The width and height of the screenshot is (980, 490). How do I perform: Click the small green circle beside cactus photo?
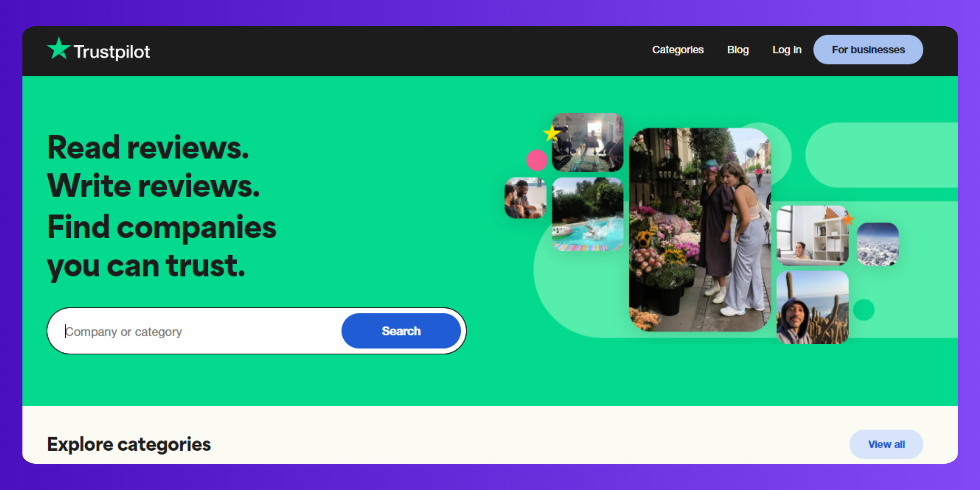pyautogui.click(x=864, y=310)
